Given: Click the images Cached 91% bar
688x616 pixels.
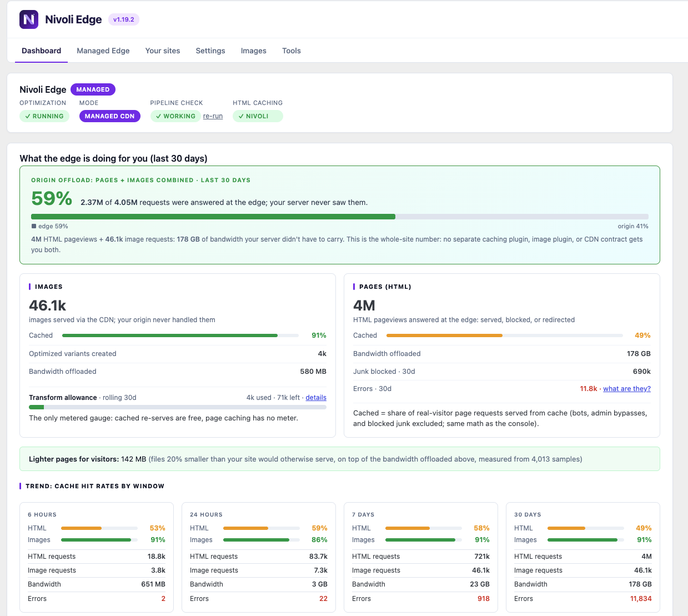Looking at the screenshot, I should 180,335.
